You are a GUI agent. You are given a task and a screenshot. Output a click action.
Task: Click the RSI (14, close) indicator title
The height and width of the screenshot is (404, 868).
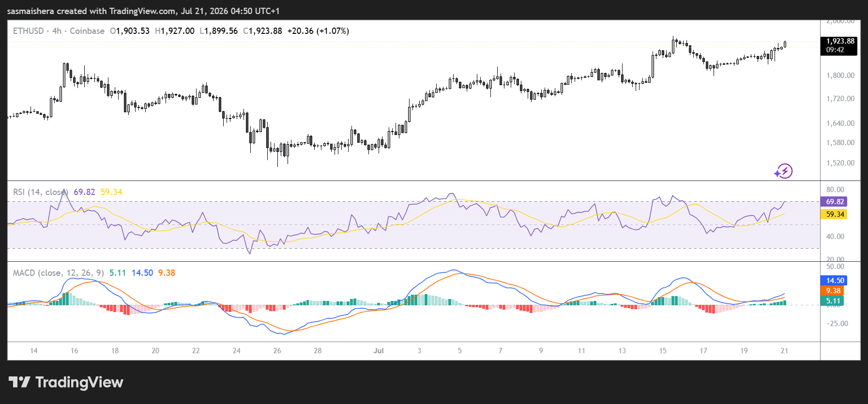point(41,192)
